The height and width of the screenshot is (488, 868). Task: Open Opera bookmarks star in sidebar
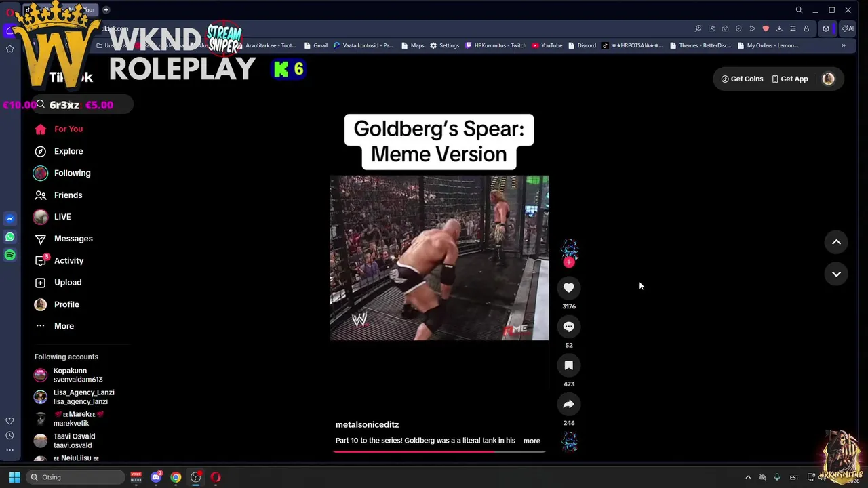click(9, 49)
